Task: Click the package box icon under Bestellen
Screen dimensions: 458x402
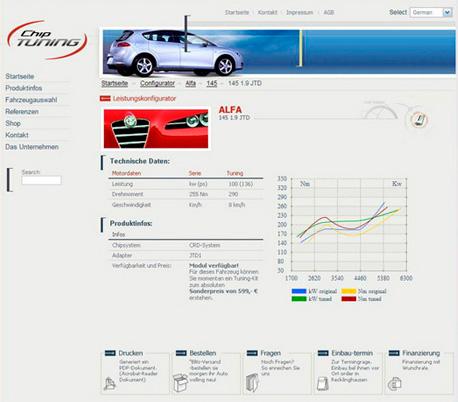Action: 181,382
